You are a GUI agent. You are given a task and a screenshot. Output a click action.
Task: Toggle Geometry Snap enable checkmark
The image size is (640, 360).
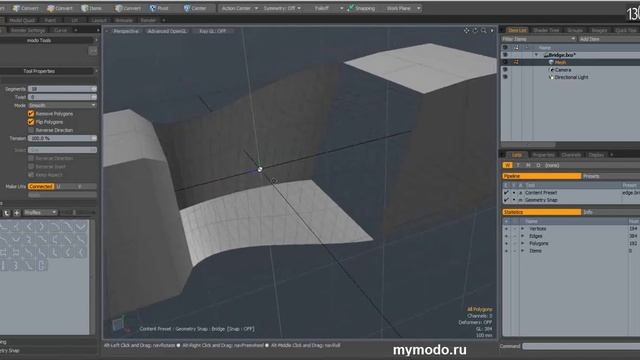[x=506, y=200]
